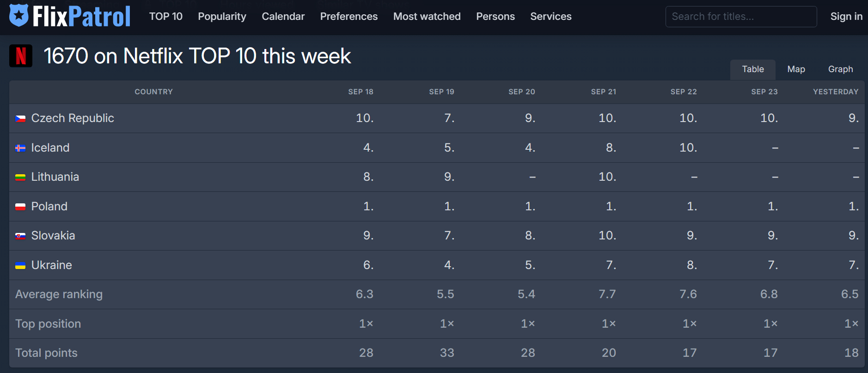868x373 pixels.
Task: Click the Czech Republic country name
Action: click(x=73, y=118)
